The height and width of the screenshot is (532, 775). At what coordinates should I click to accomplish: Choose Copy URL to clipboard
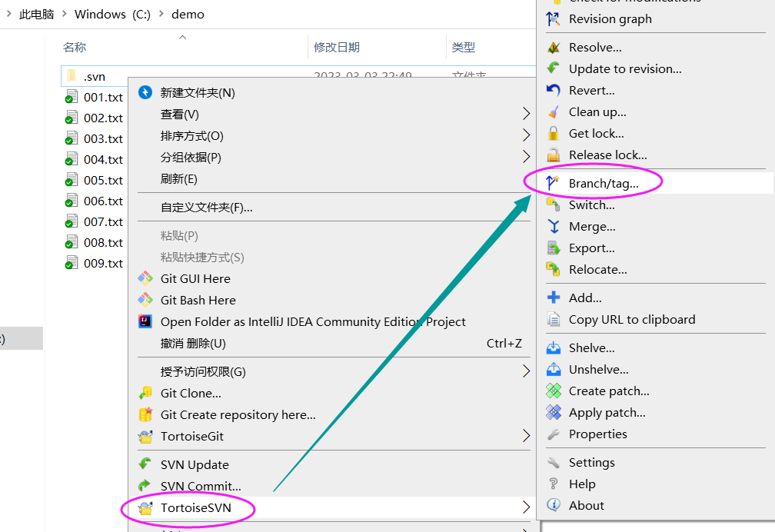(x=632, y=320)
